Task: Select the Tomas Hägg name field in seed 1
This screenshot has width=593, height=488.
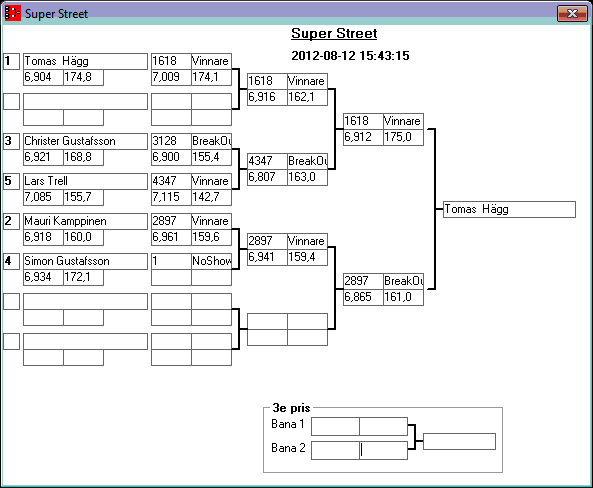Action: 85,61
